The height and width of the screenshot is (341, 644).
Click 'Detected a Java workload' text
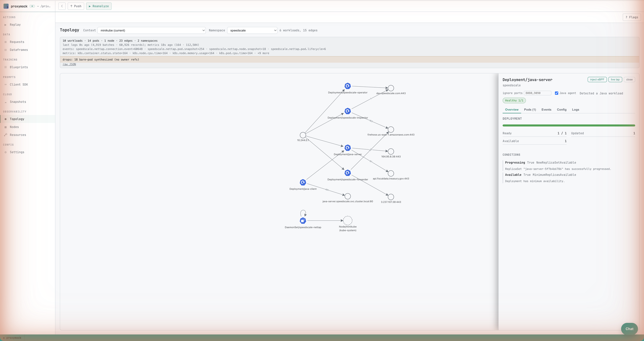(x=601, y=93)
